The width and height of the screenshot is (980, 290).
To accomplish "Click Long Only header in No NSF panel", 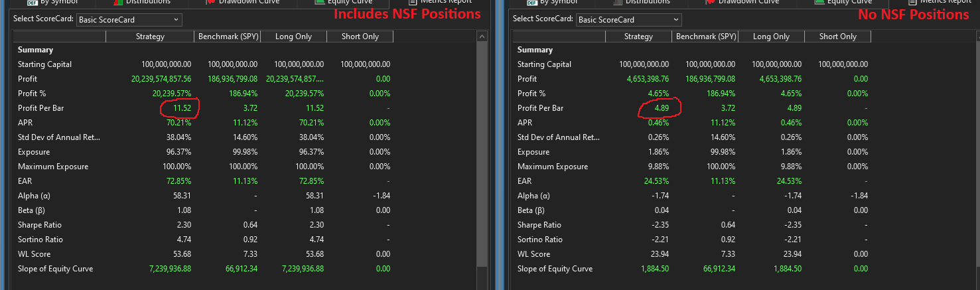I will [x=771, y=36].
